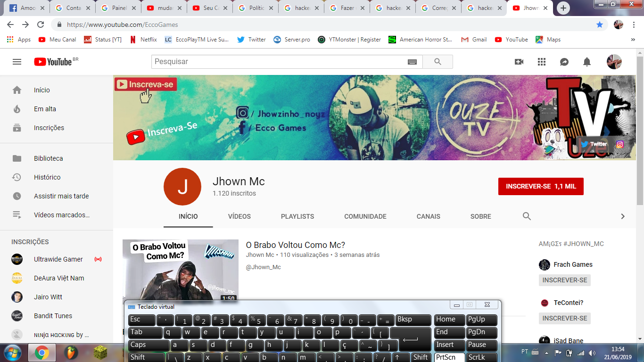
Task: Toggle Insert key on virtual keyboard
Action: [449, 345]
